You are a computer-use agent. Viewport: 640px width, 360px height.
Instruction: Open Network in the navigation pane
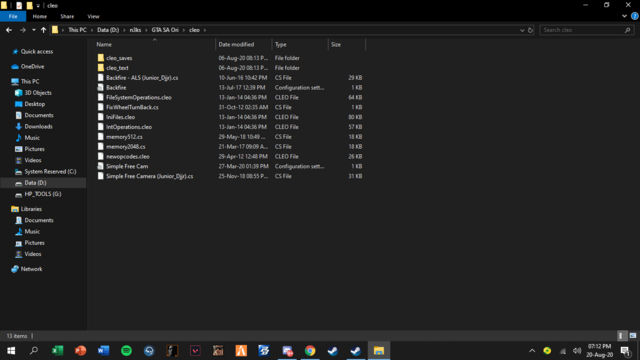coord(31,269)
